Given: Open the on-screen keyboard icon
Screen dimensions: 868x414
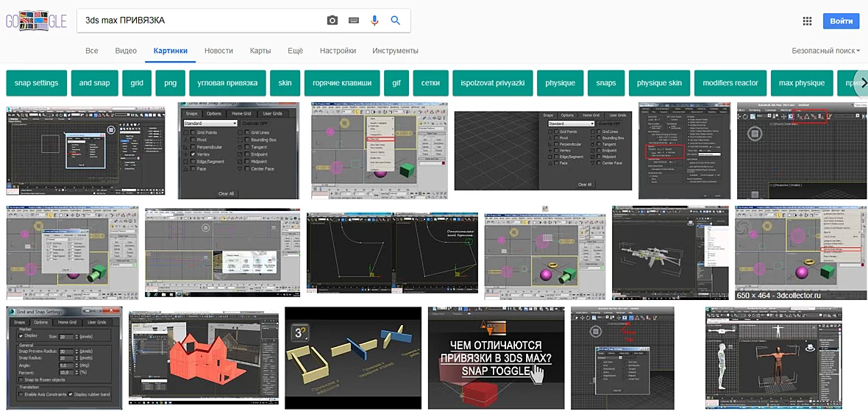Looking at the screenshot, I should tap(354, 21).
